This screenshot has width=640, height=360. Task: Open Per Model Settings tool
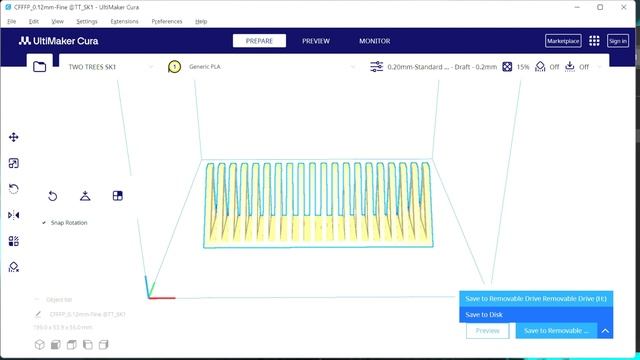pos(13,241)
